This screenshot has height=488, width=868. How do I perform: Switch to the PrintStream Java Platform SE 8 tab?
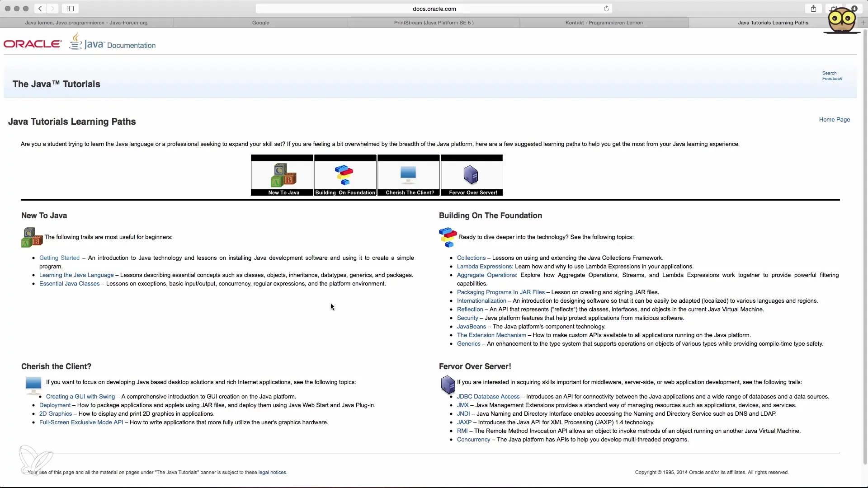(434, 23)
